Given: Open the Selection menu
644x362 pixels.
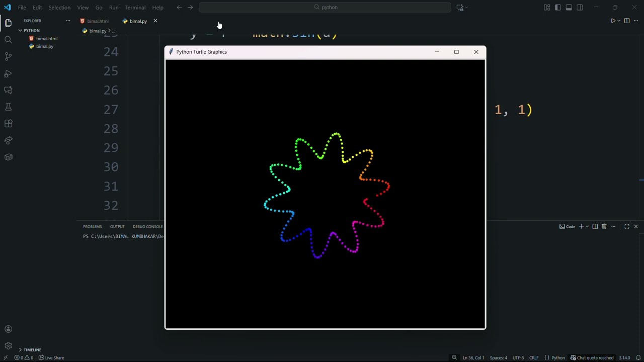Looking at the screenshot, I should (x=59, y=8).
